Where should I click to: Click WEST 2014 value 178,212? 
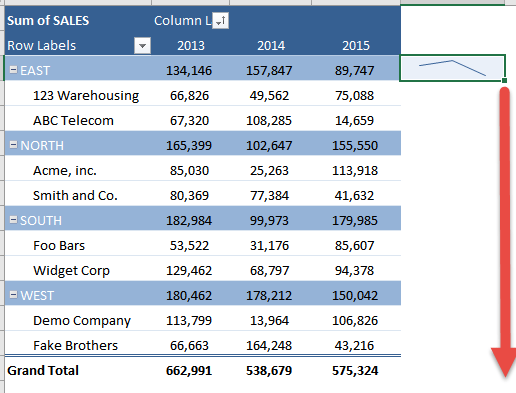point(269,296)
